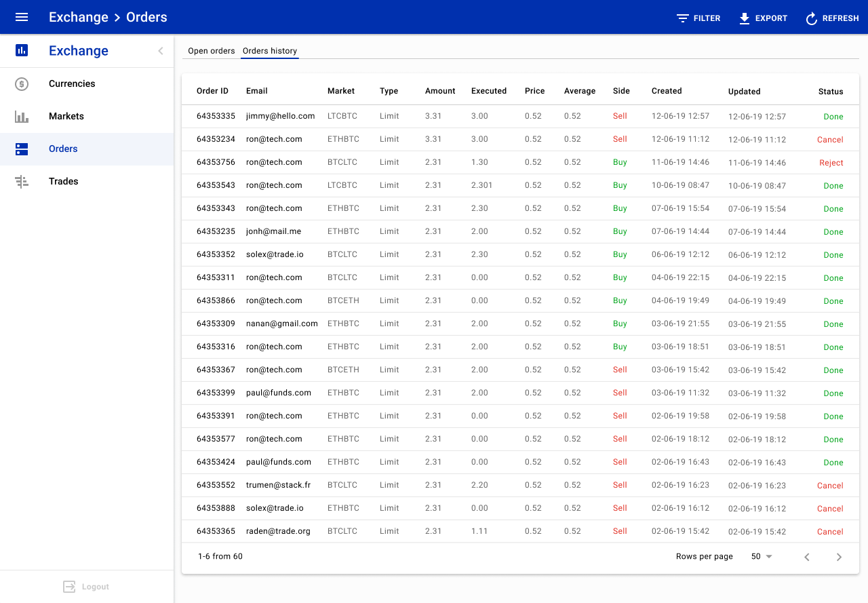Click the 1-6 from 60 pagination text
Viewport: 868px width, 603px height.
(x=220, y=556)
